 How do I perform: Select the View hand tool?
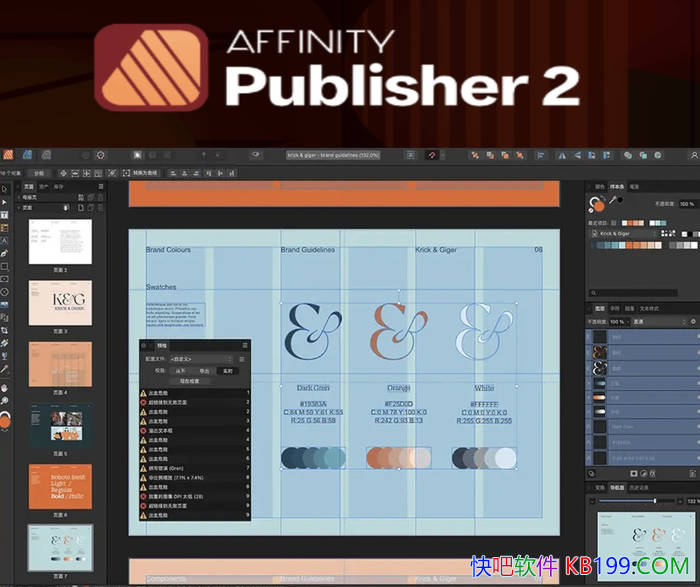coord(4,387)
